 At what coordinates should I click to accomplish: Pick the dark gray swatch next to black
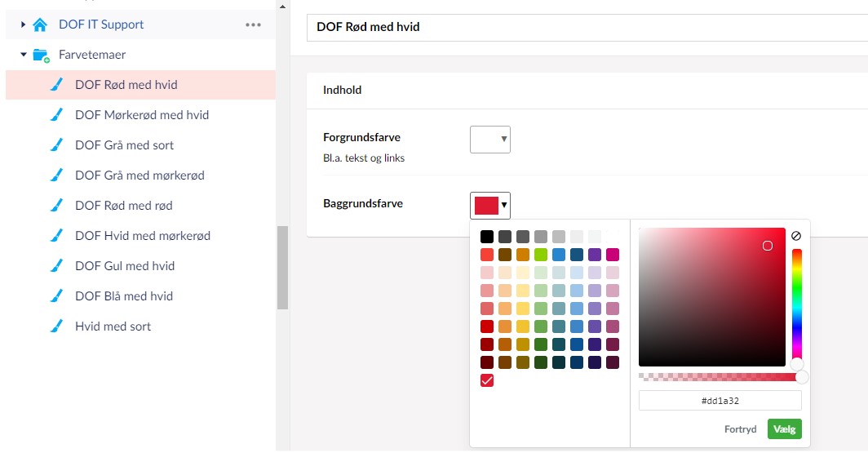(505, 237)
